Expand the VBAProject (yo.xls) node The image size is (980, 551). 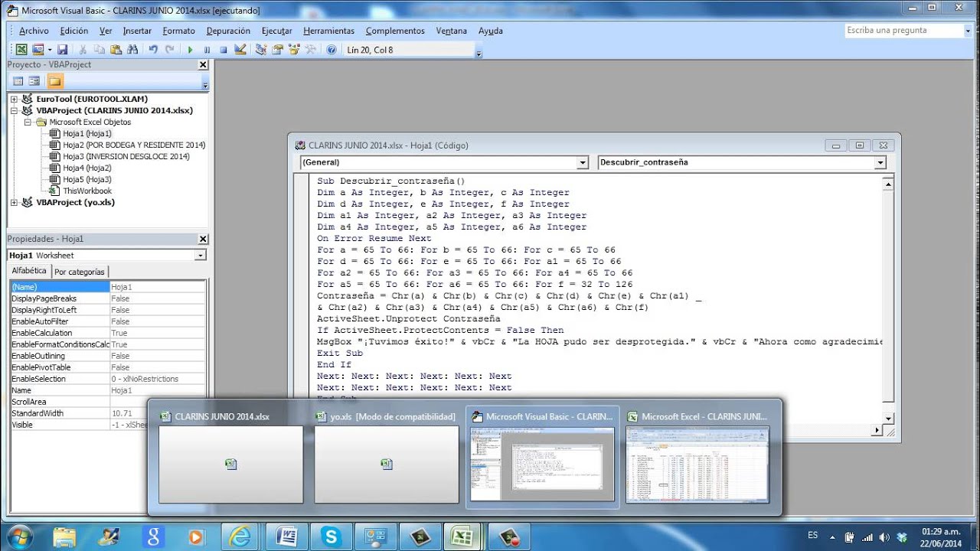[x=14, y=202]
